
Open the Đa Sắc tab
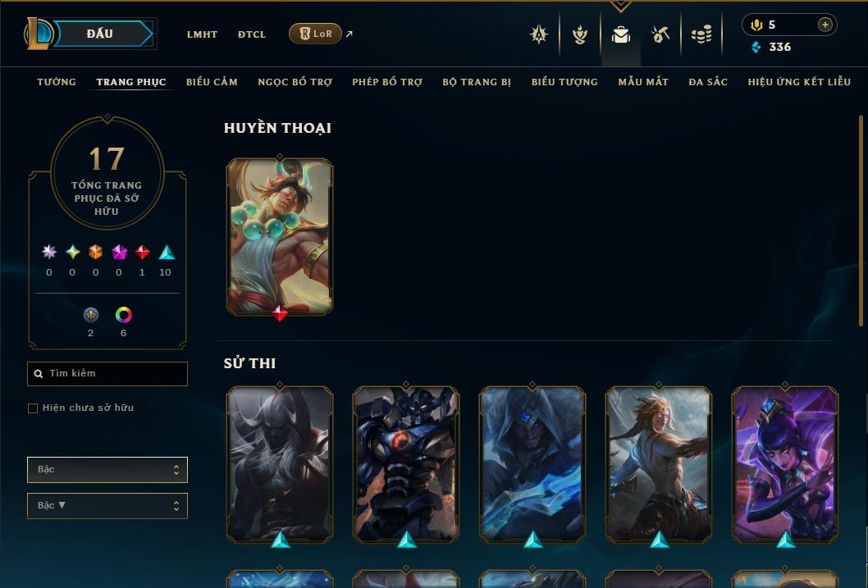coord(708,82)
